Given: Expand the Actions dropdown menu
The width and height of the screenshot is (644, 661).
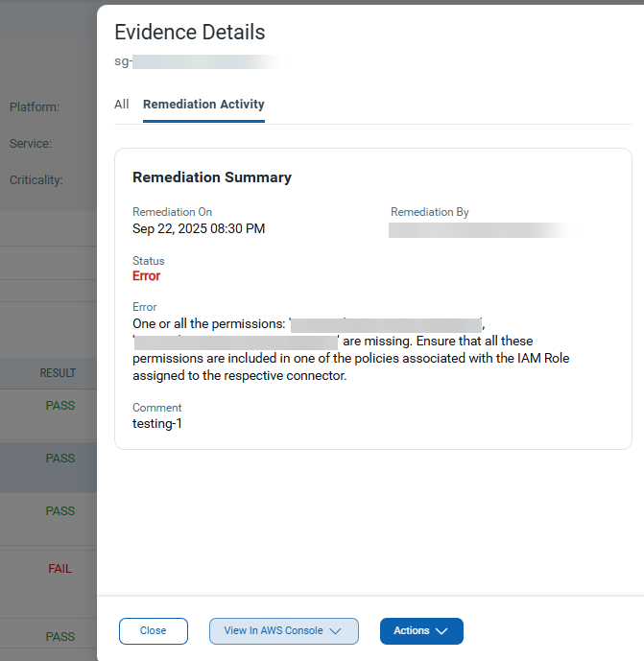Looking at the screenshot, I should (x=420, y=631).
